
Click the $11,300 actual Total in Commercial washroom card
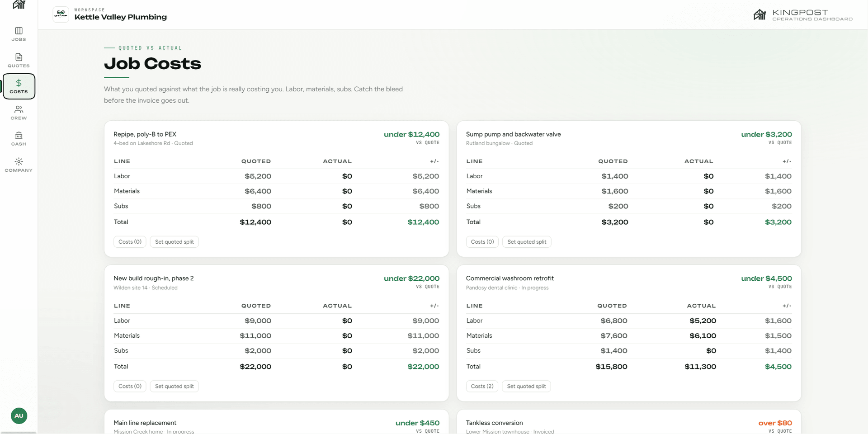pos(701,367)
